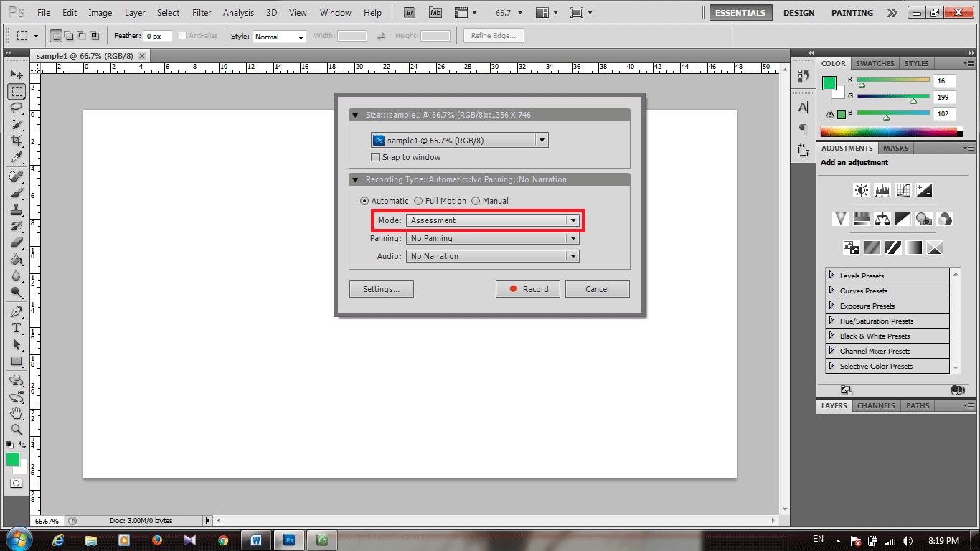Select the Eraser tool
The height and width of the screenshot is (551, 980).
point(17,242)
